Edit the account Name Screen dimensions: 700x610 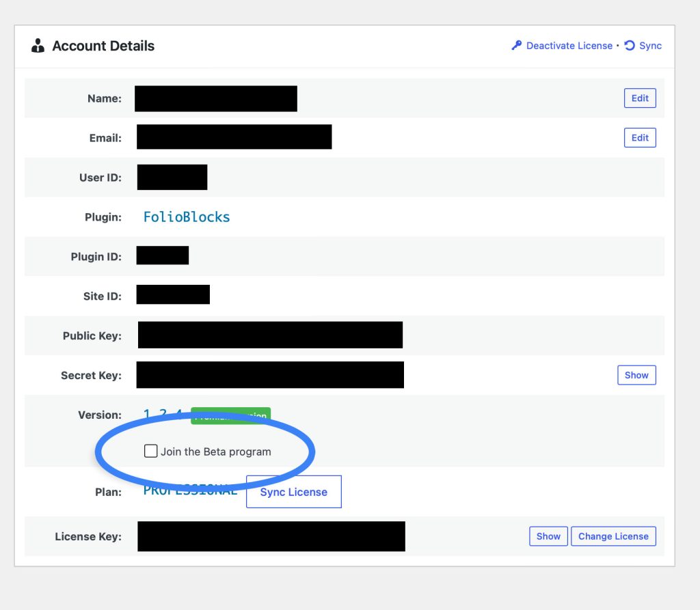(640, 98)
